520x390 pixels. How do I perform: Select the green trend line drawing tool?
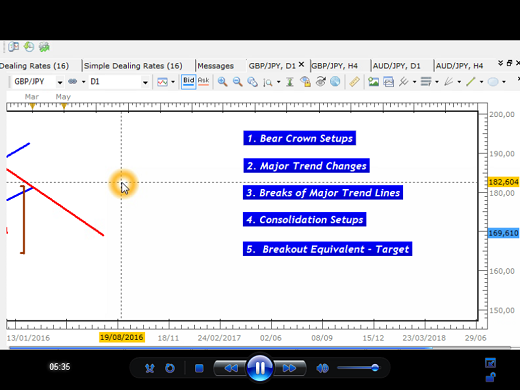470,82
